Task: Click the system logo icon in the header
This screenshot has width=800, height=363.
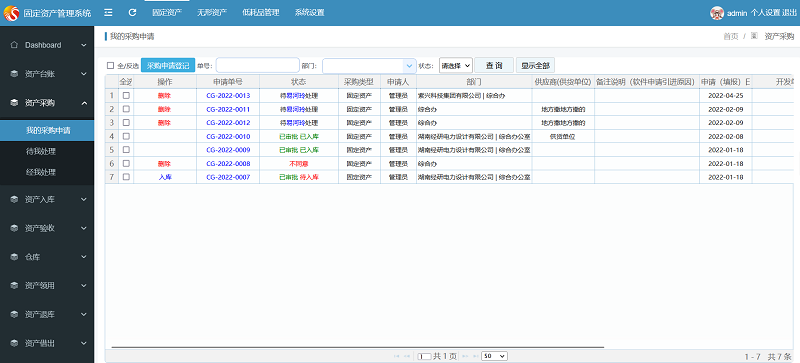Action: coord(12,13)
